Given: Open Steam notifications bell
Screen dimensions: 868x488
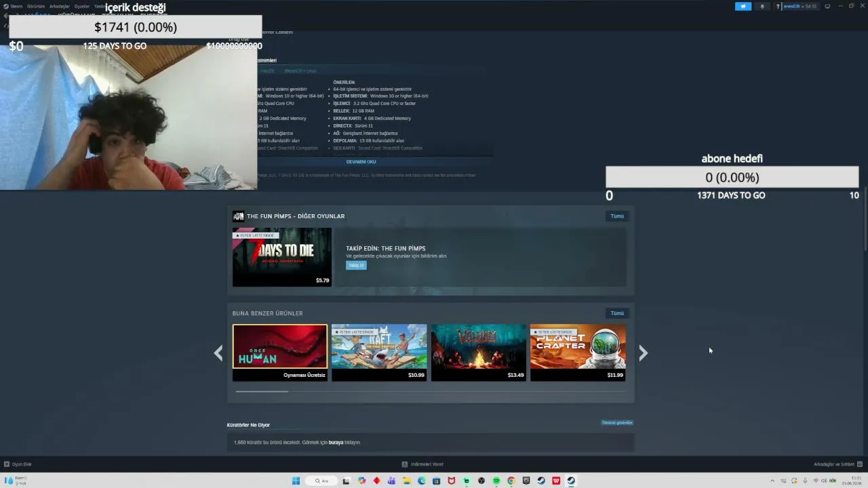Looking at the screenshot, I should pos(762,6).
